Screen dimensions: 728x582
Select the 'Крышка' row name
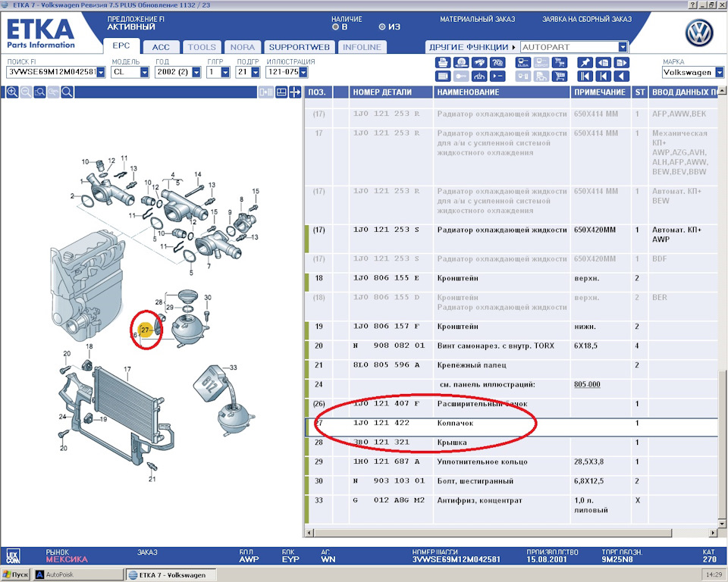tap(452, 443)
